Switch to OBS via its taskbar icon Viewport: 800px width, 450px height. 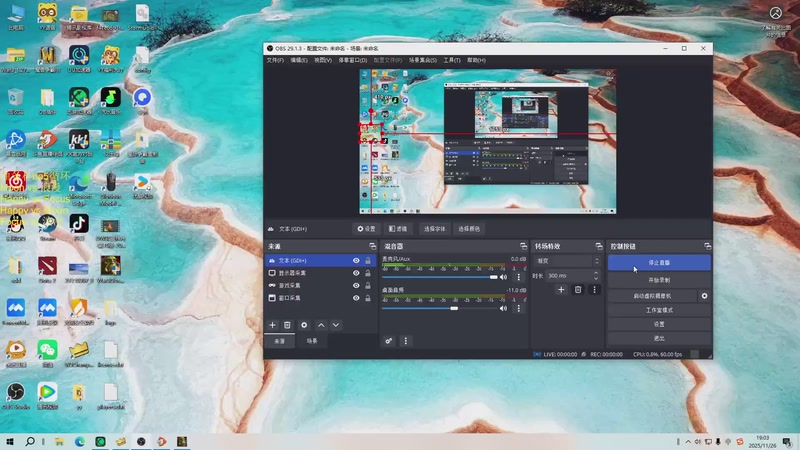[141, 441]
